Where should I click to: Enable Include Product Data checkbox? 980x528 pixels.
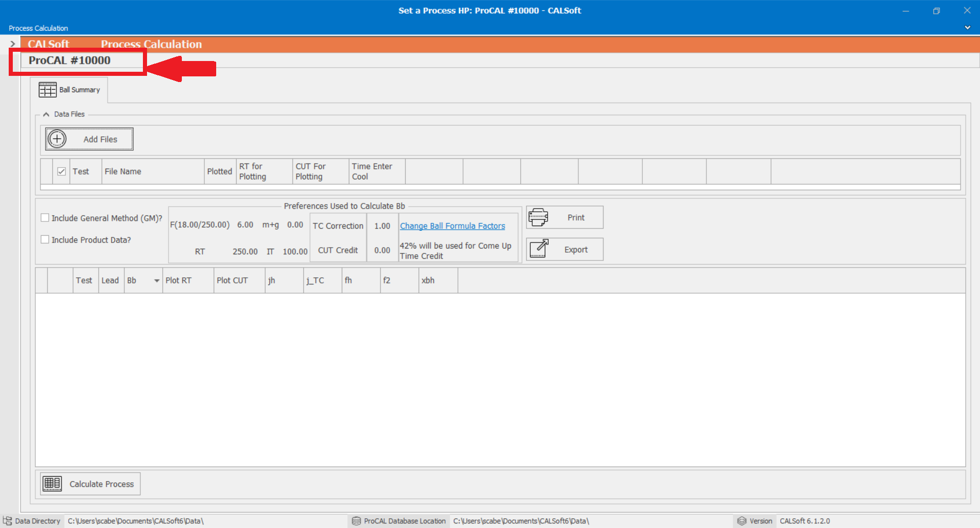pos(45,239)
